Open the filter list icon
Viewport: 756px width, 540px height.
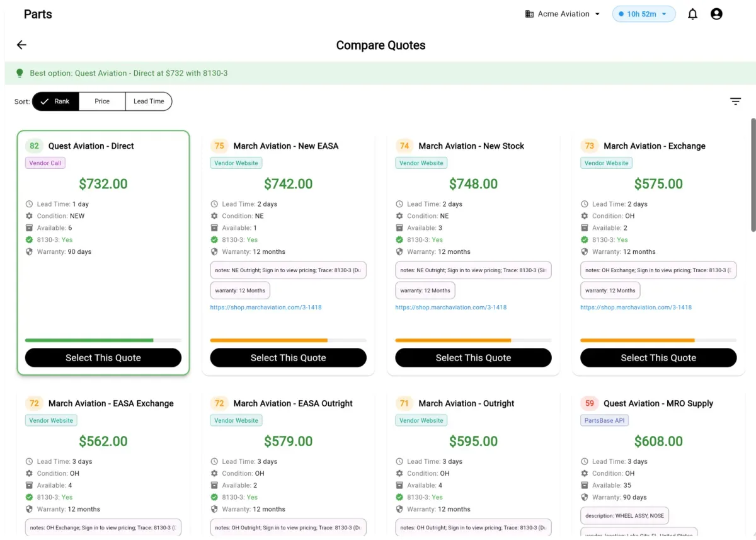pos(735,101)
